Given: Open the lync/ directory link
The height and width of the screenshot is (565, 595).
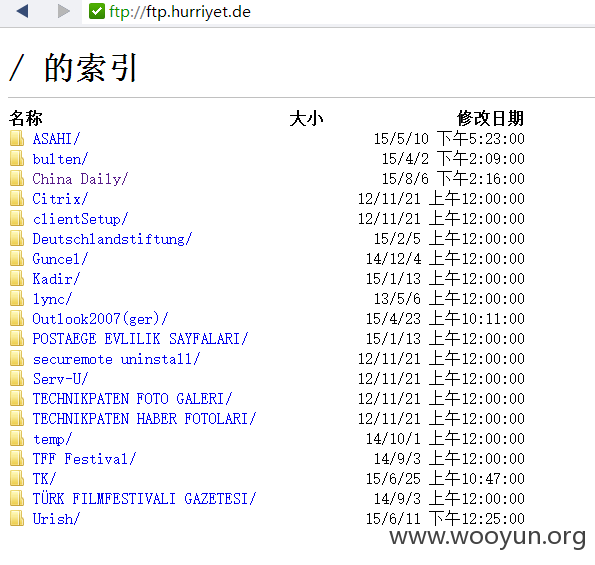Looking at the screenshot, I should click(52, 299).
